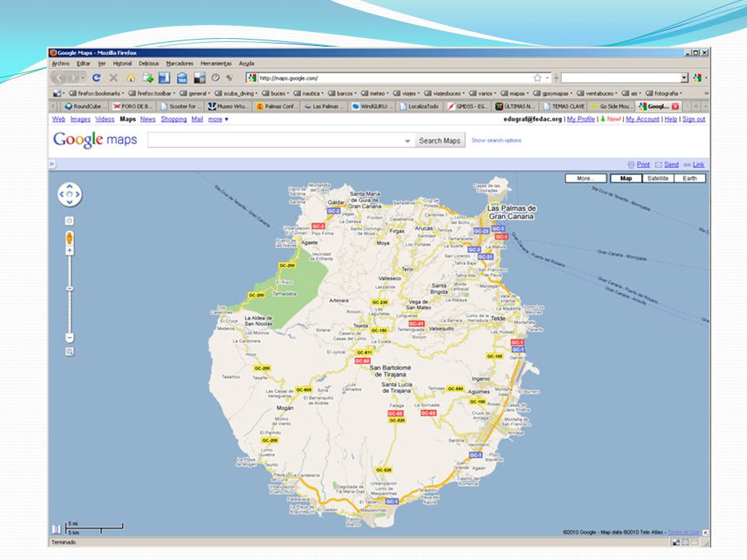
Task: Pan the map left with the arrow
Action: click(x=61, y=194)
